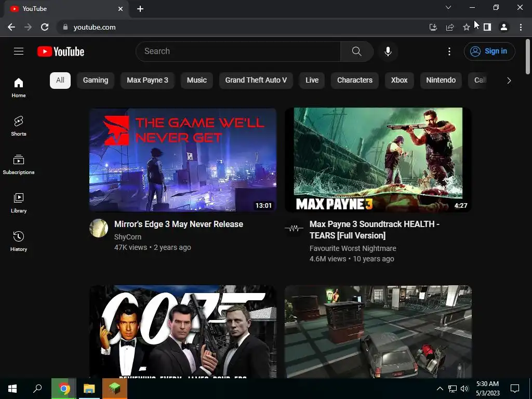Image resolution: width=532 pixels, height=399 pixels.
Task: Open Chrome profile icon
Action: click(504, 27)
